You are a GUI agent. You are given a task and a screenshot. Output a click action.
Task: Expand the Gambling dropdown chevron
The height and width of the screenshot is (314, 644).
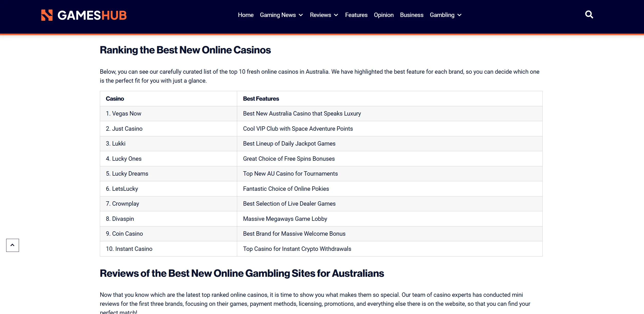[x=459, y=15]
